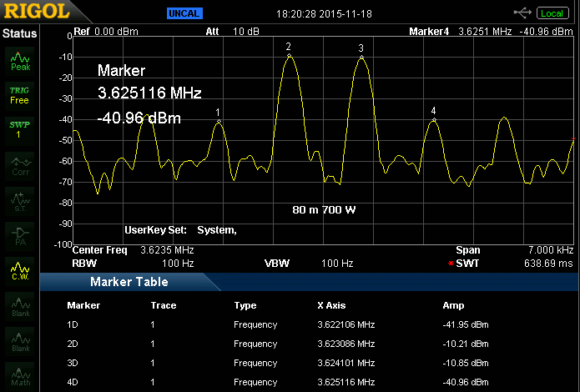
Task: Toggle the Local mode indicator
Action: (x=552, y=13)
